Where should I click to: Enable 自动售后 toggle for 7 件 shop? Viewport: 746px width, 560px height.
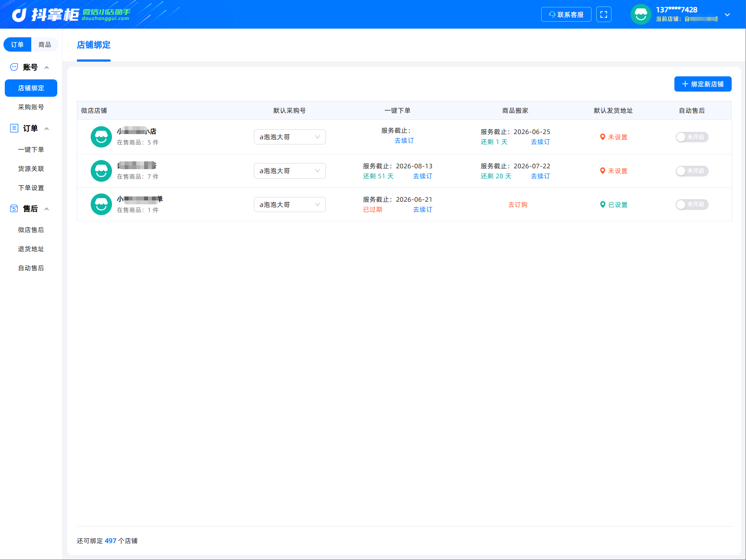click(x=692, y=171)
